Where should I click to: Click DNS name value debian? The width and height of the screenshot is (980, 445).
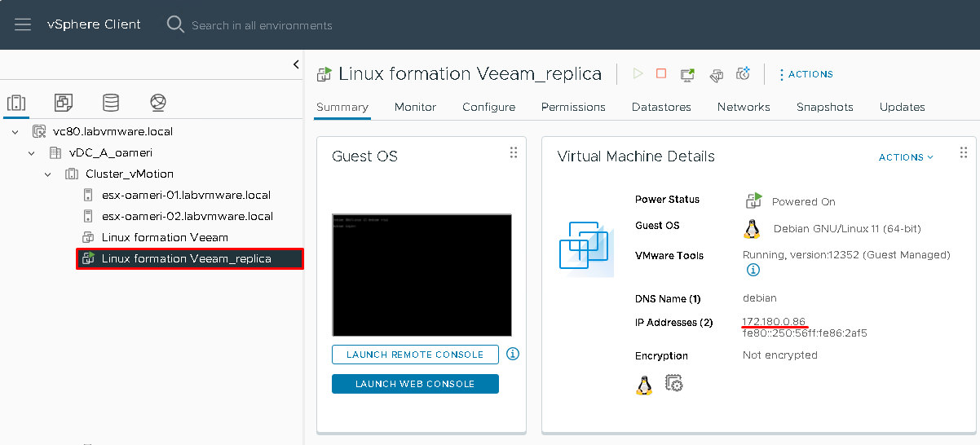coord(760,298)
